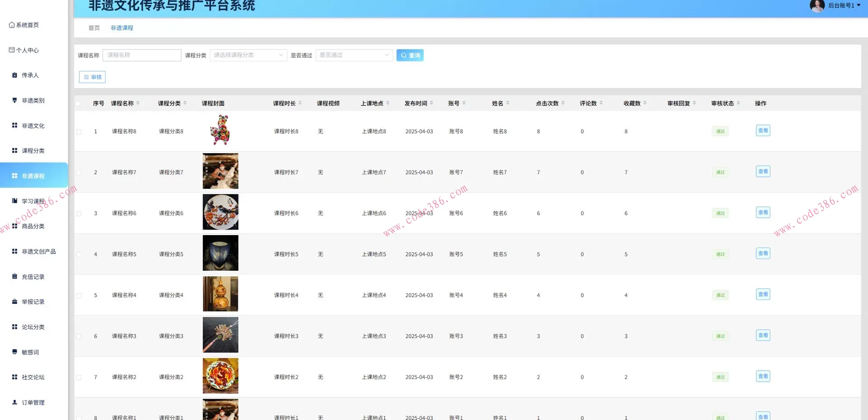The image size is (868, 420).
Task: Open 社交论坛 in the sidebar
Action: click(x=34, y=377)
